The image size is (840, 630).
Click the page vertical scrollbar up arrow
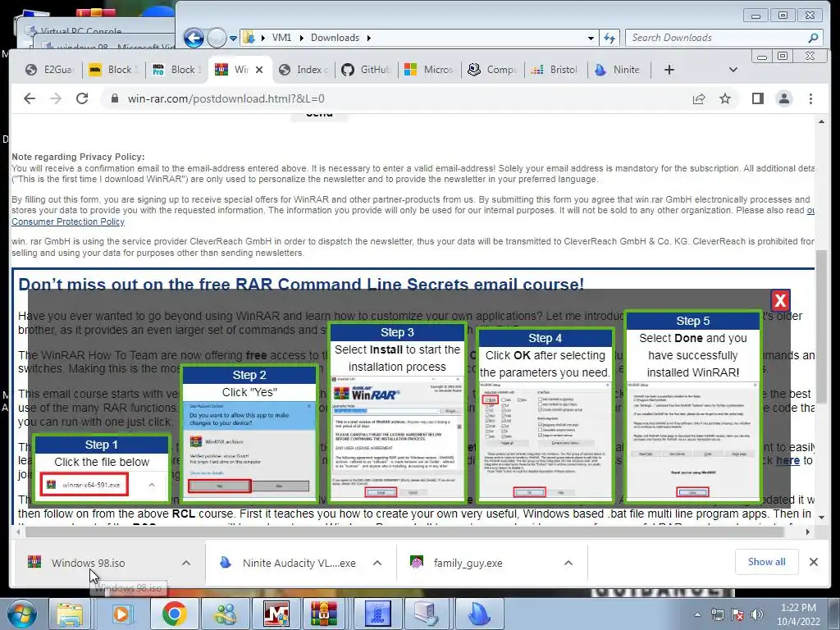pyautogui.click(x=821, y=122)
